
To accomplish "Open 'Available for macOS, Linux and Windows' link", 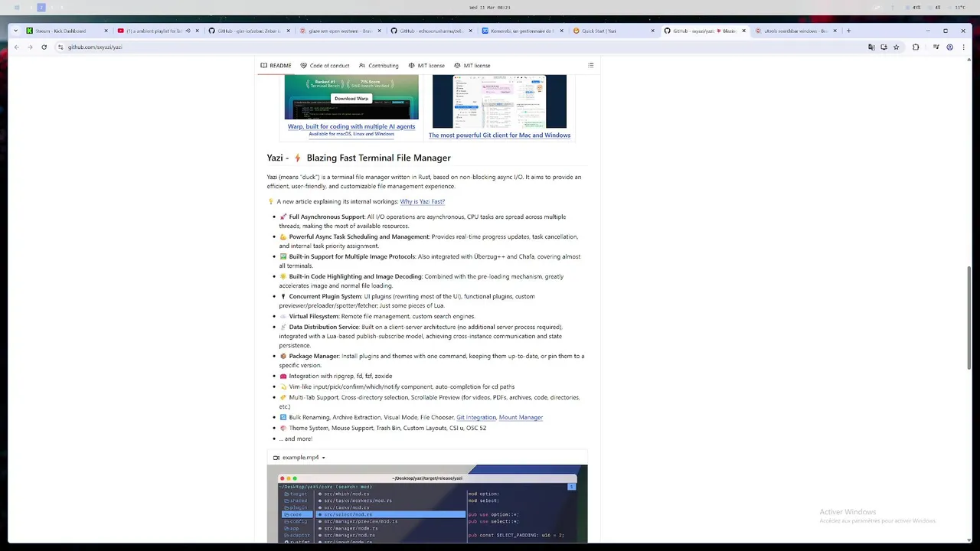I will (x=351, y=134).
